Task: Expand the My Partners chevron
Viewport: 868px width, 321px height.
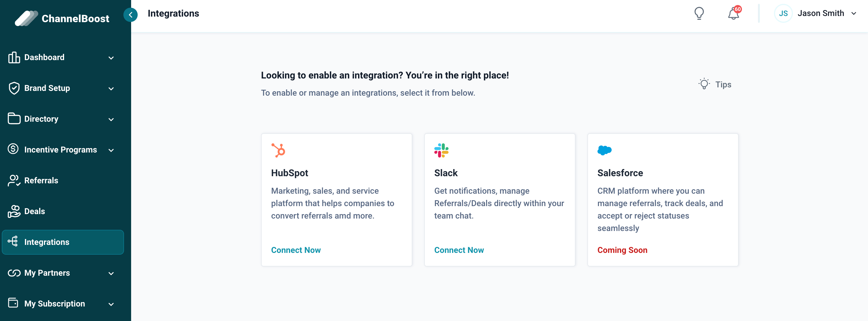Action: pos(111,273)
